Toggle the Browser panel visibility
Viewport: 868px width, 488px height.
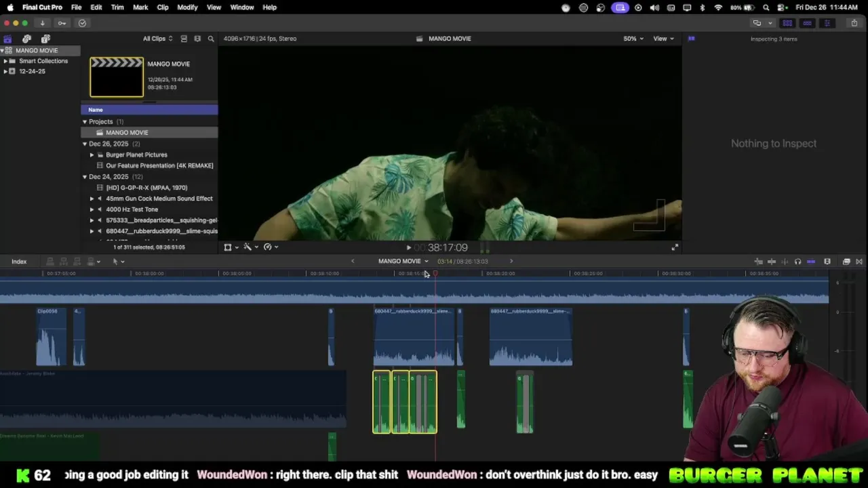click(787, 23)
